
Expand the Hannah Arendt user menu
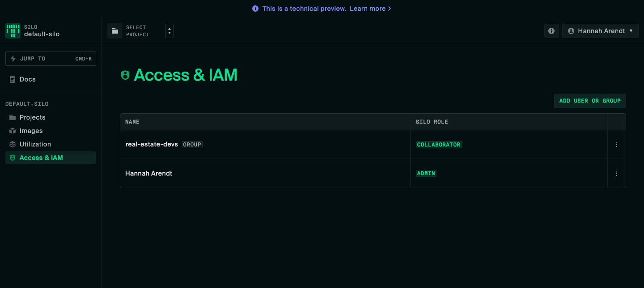600,30
